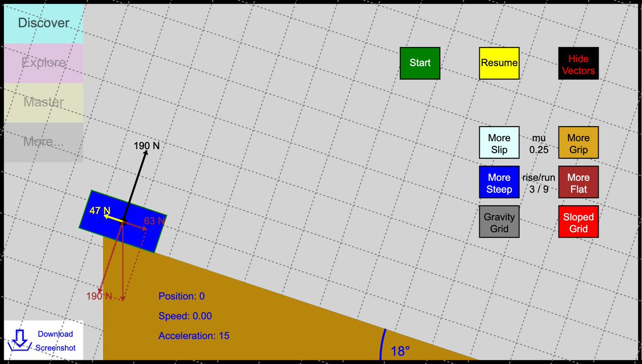642x364 pixels.
Task: Click the blue angle arc on the ramp
Action: coord(382,343)
